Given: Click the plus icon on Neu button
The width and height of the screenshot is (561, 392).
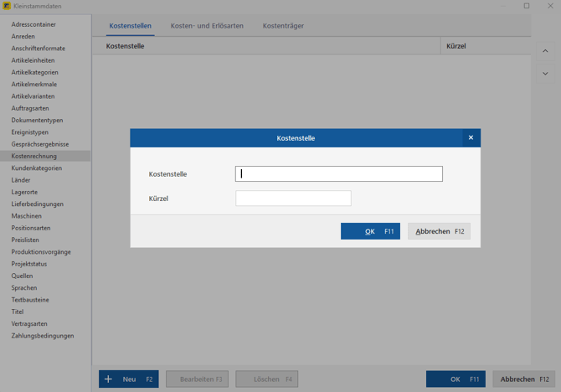Looking at the screenshot, I should point(109,379).
